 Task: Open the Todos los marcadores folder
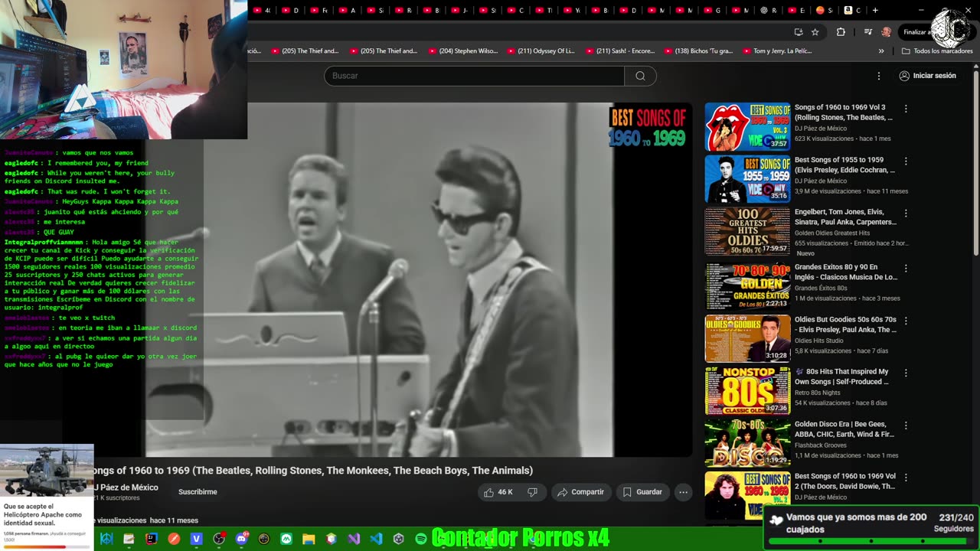938,51
